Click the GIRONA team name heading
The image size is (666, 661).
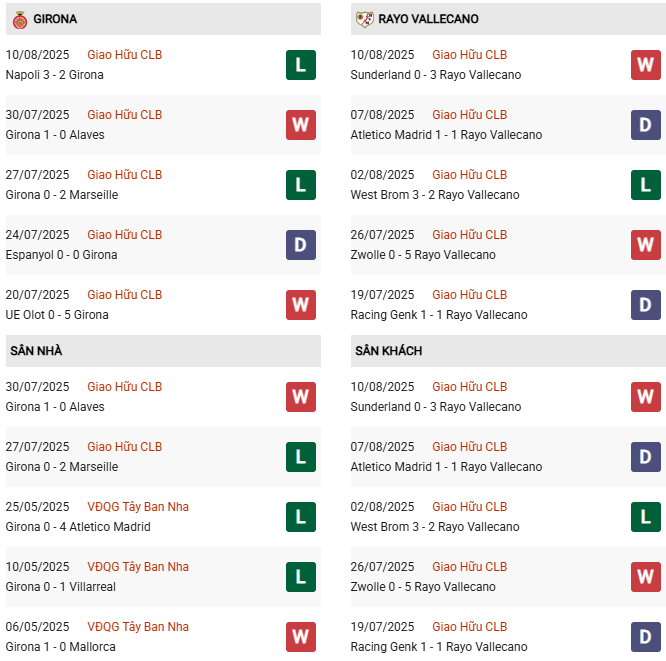55,19
